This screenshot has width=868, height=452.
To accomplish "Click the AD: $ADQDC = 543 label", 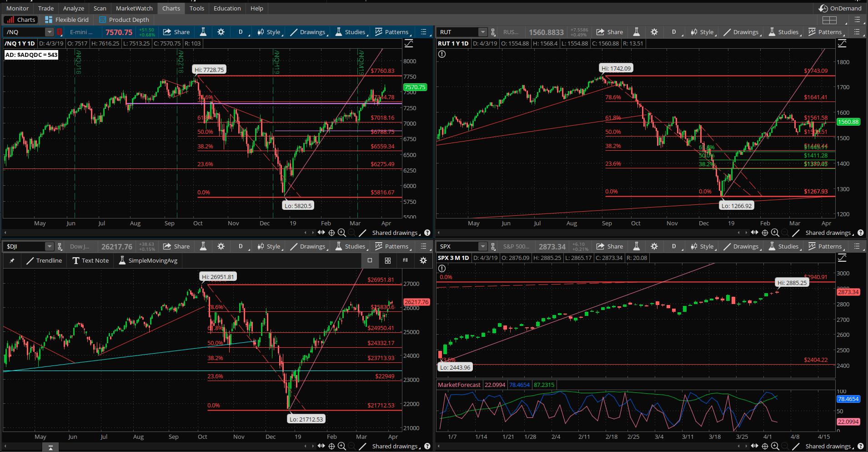I will [31, 55].
